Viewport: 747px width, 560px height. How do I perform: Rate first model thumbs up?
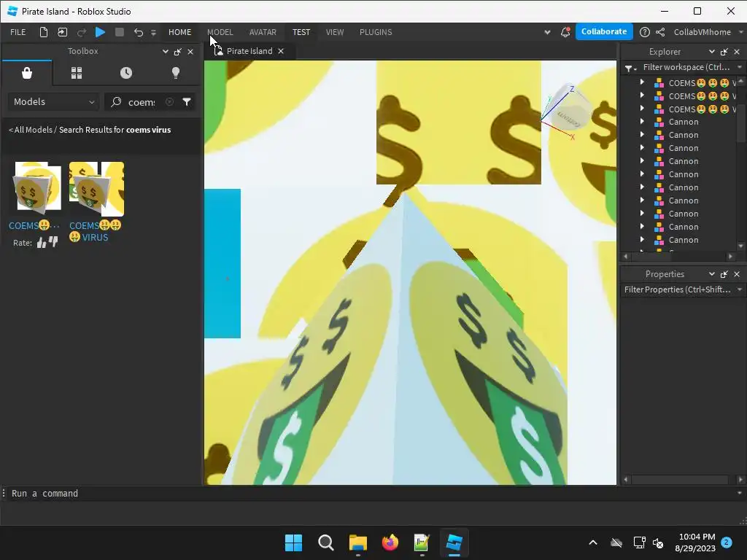(x=42, y=243)
